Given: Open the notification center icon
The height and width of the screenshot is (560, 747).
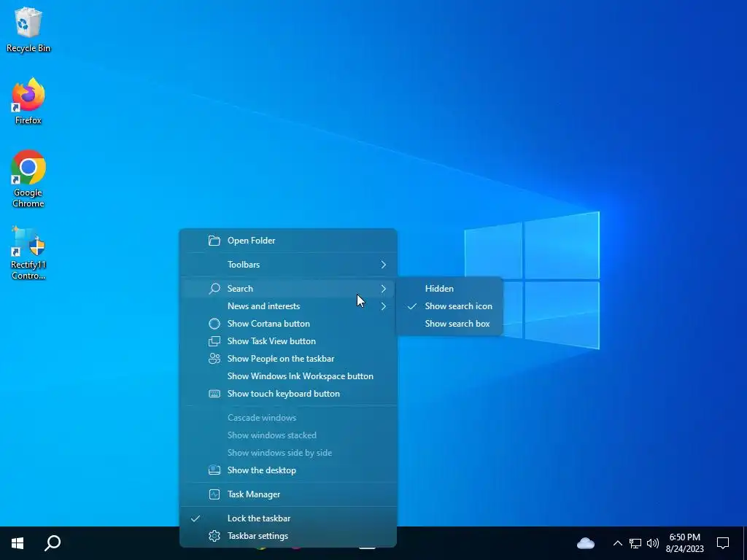Looking at the screenshot, I should click(723, 542).
